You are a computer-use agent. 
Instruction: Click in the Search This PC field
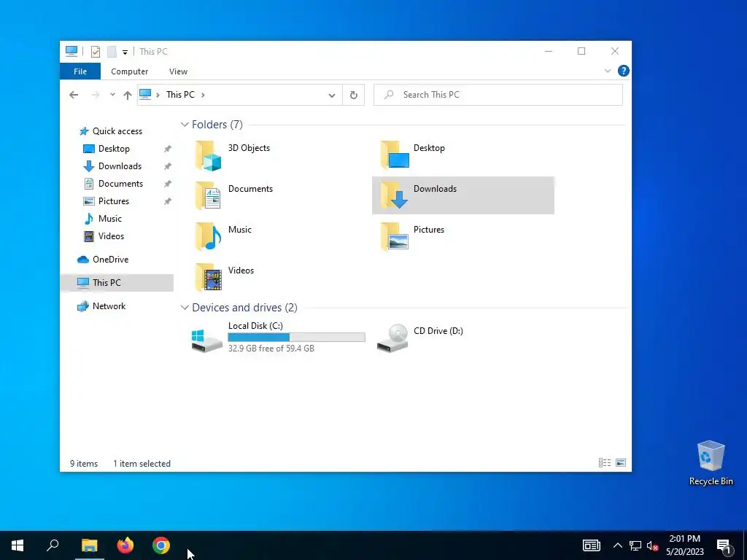pyautogui.click(x=498, y=95)
